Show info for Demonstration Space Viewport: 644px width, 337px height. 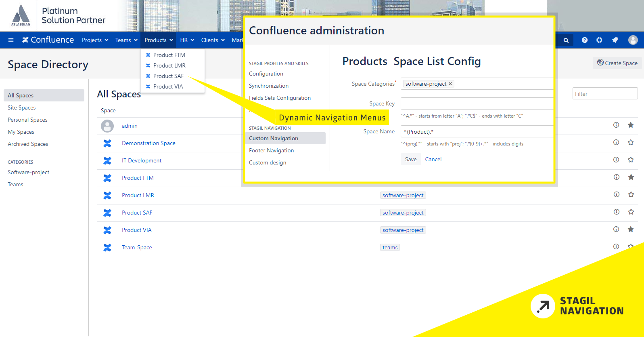coord(616,142)
